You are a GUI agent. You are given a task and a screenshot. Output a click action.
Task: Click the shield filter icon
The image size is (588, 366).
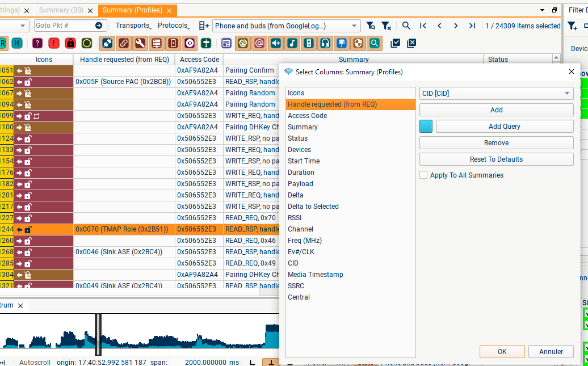358,43
